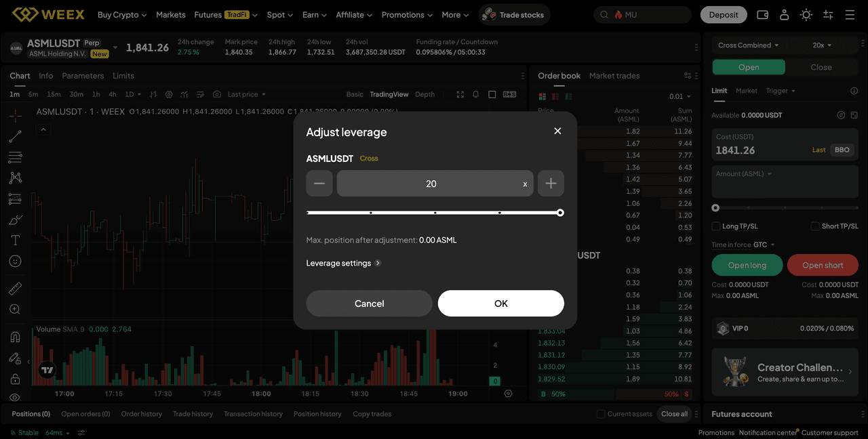This screenshot has width=868, height=439.
Task: Open Trade stocks button
Action: pos(514,15)
